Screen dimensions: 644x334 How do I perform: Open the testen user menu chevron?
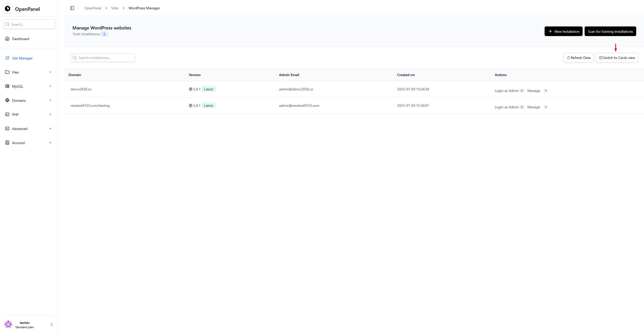[52, 324]
